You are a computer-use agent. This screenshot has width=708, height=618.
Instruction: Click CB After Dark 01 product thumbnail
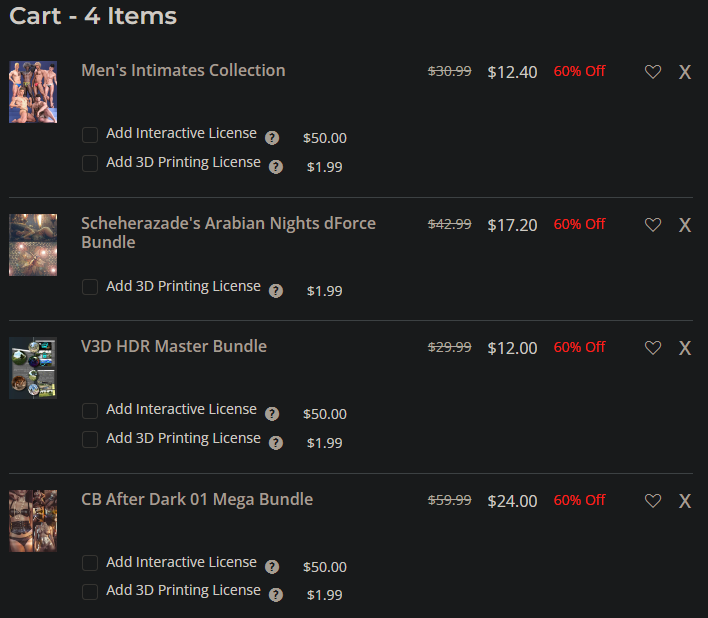coord(33,521)
